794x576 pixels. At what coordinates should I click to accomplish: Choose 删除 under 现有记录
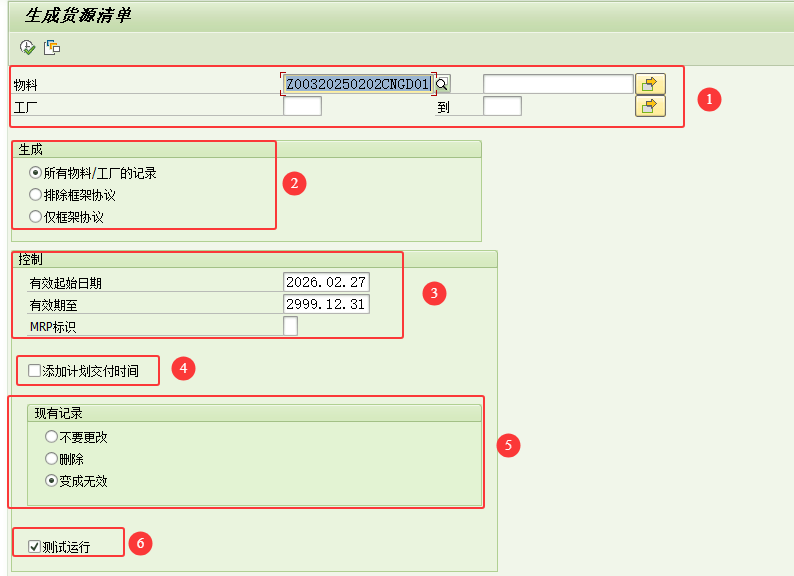click(x=51, y=459)
